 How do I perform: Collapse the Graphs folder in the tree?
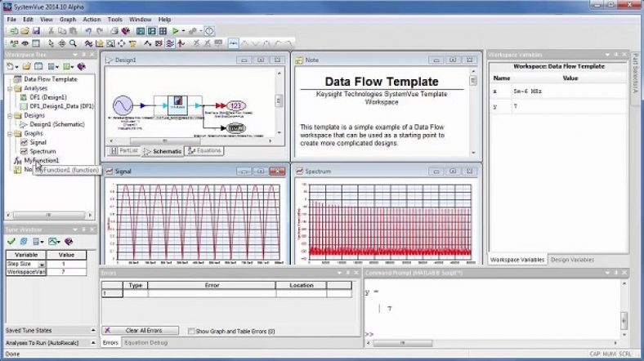click(x=10, y=133)
